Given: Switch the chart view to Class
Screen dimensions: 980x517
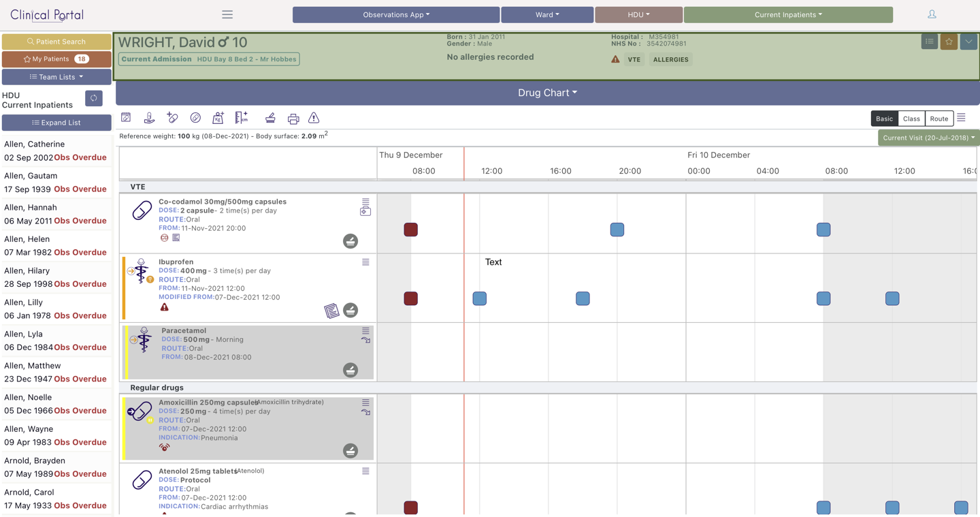Looking at the screenshot, I should (911, 119).
